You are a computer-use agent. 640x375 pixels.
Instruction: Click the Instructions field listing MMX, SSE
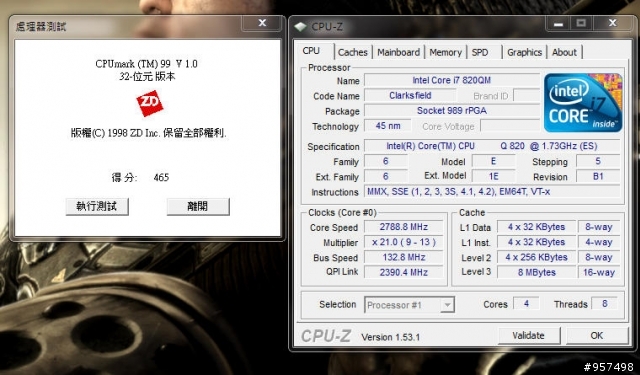[492, 191]
